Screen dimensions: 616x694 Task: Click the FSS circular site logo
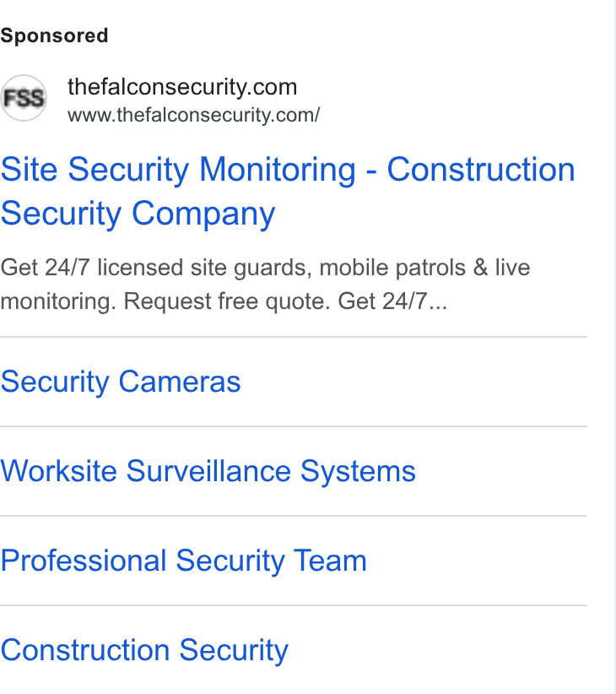coord(24,98)
